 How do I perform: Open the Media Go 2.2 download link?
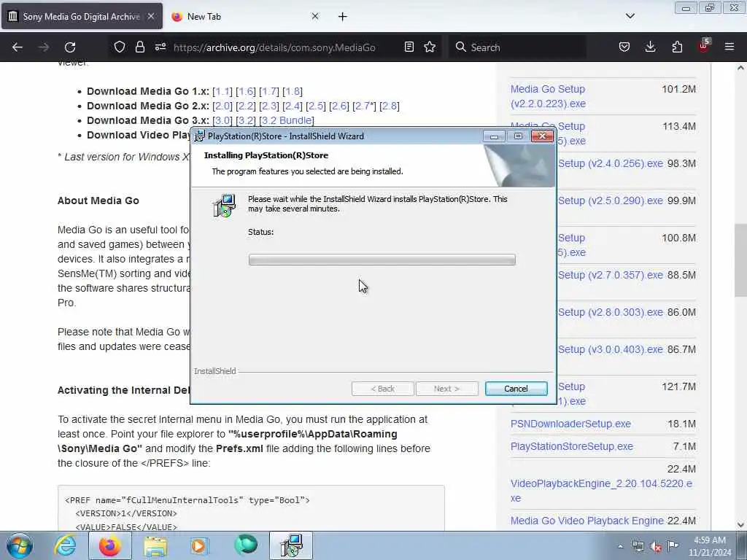pos(245,106)
